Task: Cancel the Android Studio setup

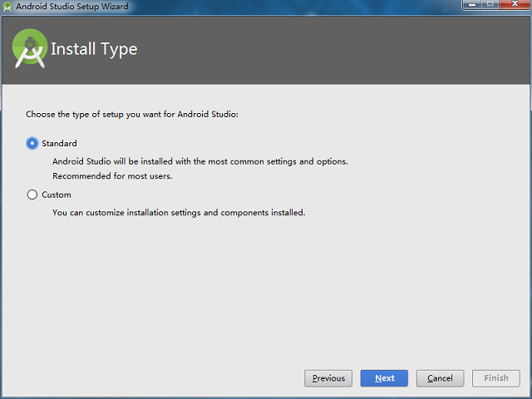Action: click(440, 378)
